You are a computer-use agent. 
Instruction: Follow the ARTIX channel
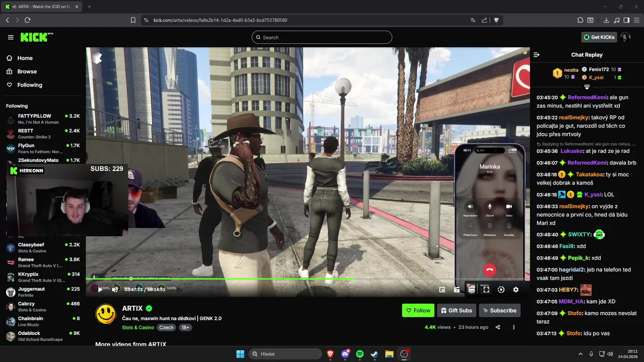click(418, 310)
